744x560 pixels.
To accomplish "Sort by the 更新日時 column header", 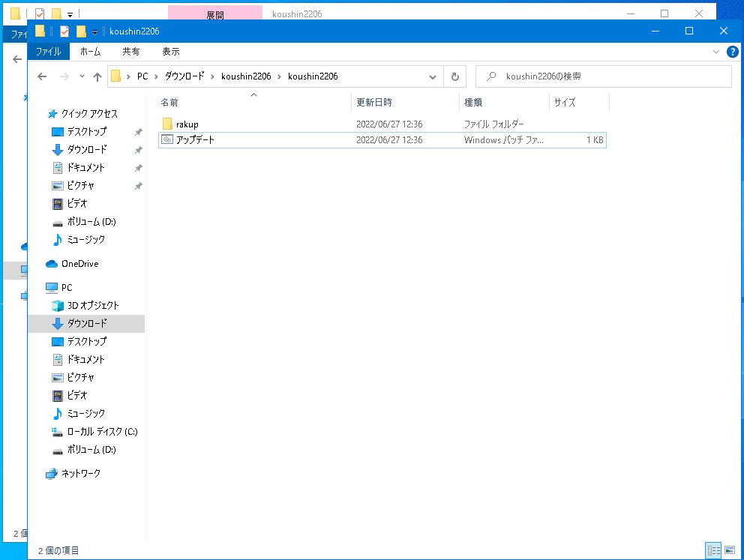I will point(373,102).
